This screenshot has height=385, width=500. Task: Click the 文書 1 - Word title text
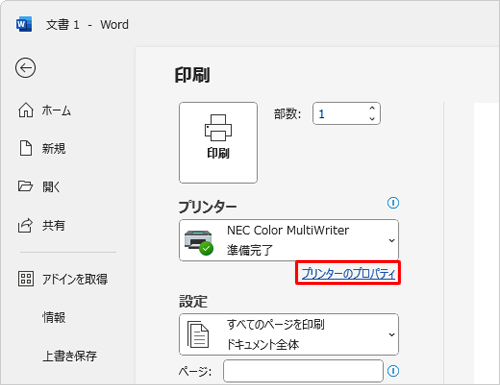pos(87,25)
